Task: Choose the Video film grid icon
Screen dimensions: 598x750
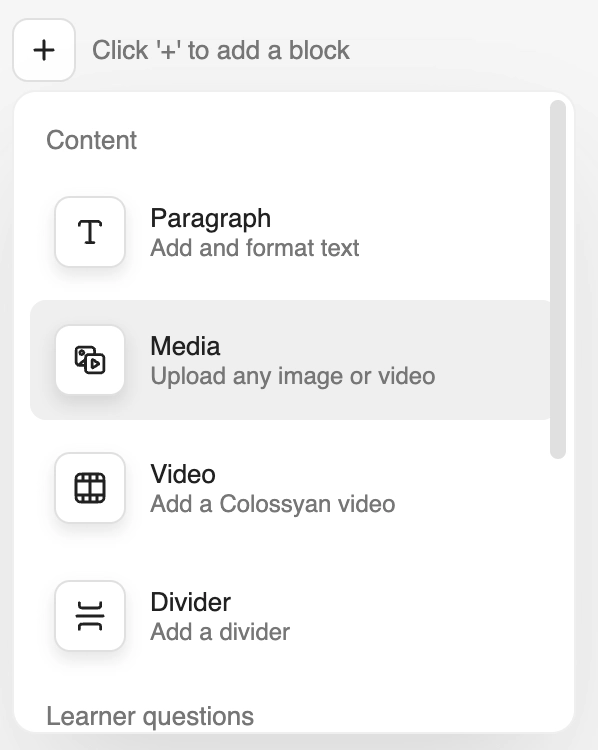Action: 90,488
